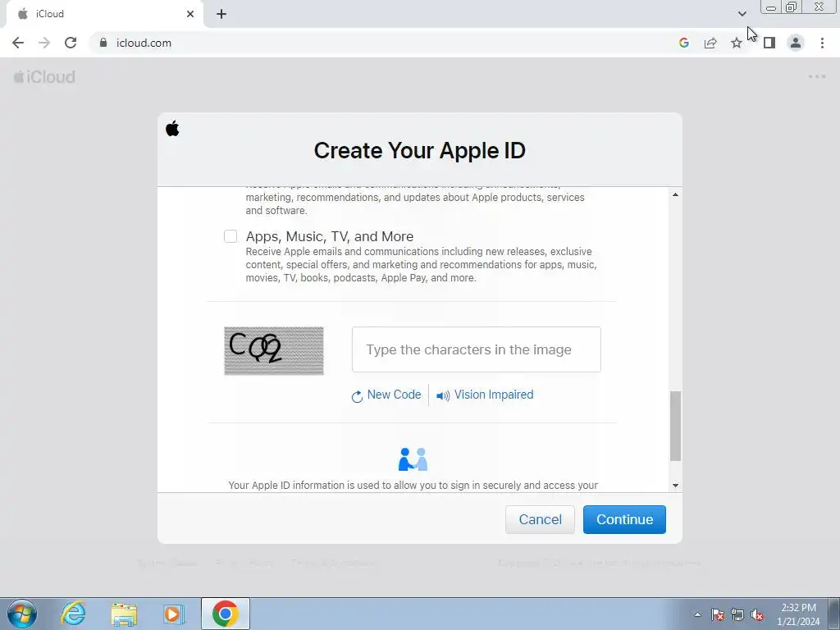
Task: Click the captcha image
Action: click(x=274, y=350)
